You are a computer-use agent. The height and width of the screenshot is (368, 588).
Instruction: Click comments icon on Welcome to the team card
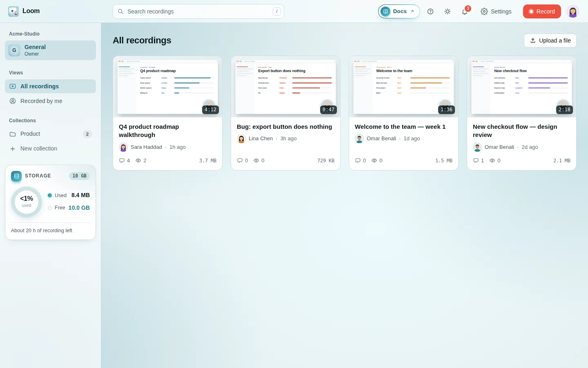pos(358,161)
